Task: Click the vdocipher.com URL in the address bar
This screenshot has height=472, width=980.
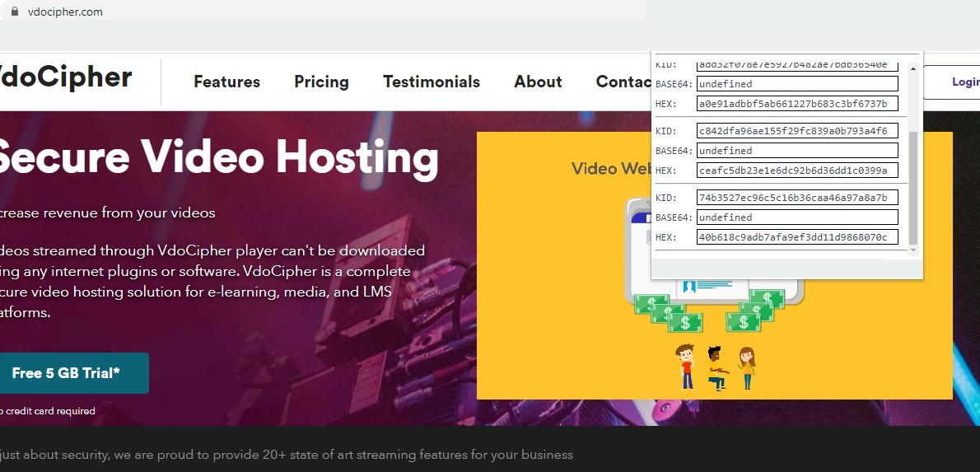Action: [x=65, y=12]
